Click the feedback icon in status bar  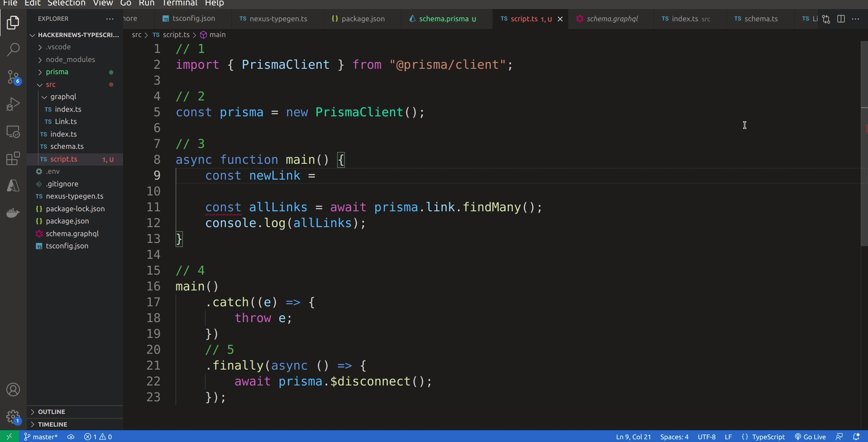(x=839, y=437)
